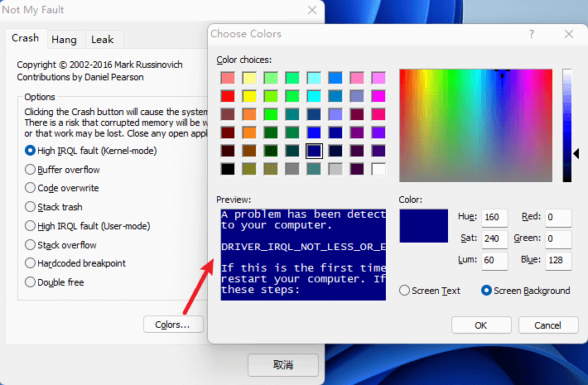Pick the white color swatch
Screen dimensions: 588x385
click(378, 169)
